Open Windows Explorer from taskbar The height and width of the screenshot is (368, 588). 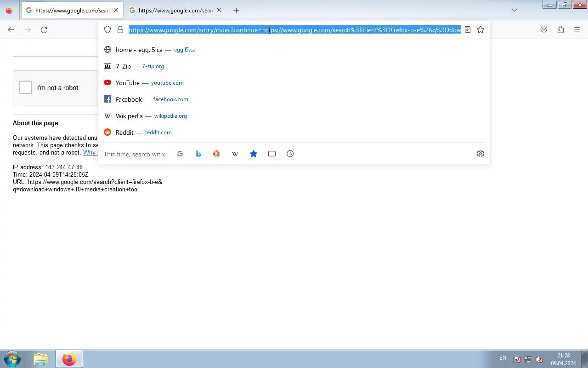tap(41, 359)
